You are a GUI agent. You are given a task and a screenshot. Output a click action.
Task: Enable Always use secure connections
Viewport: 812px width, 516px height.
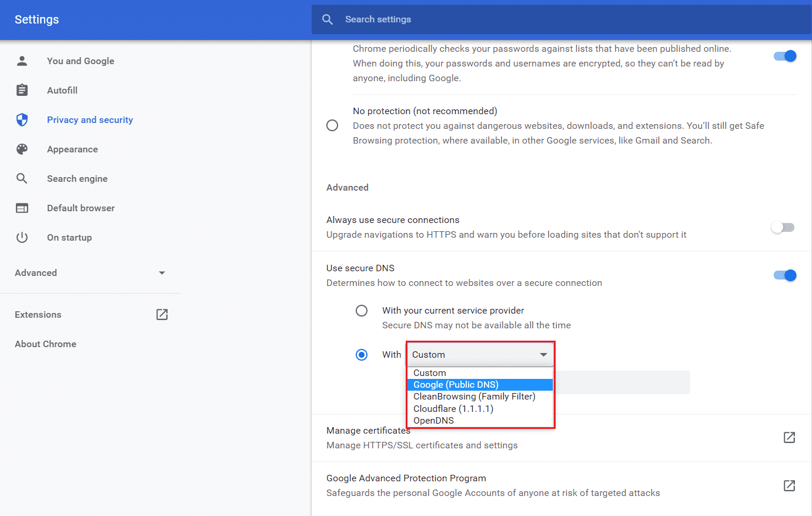pos(783,227)
